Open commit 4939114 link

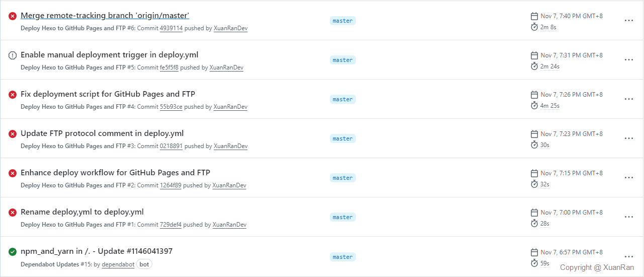click(x=171, y=29)
